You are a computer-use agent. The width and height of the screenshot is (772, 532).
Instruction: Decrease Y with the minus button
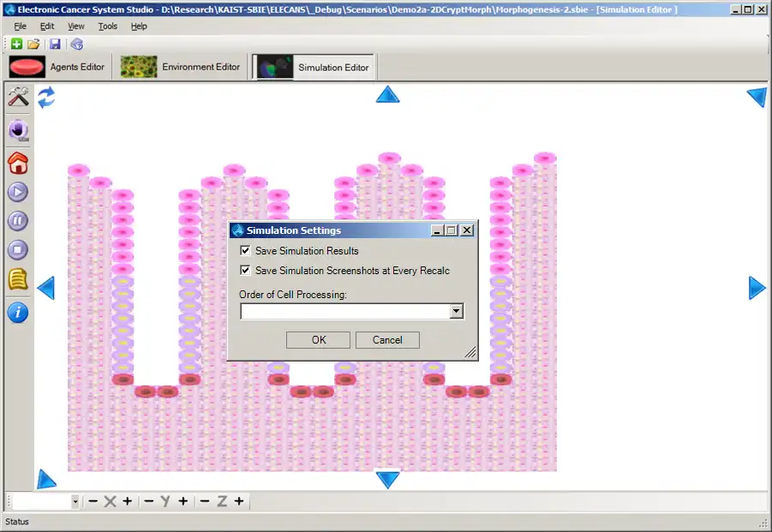[x=149, y=501]
